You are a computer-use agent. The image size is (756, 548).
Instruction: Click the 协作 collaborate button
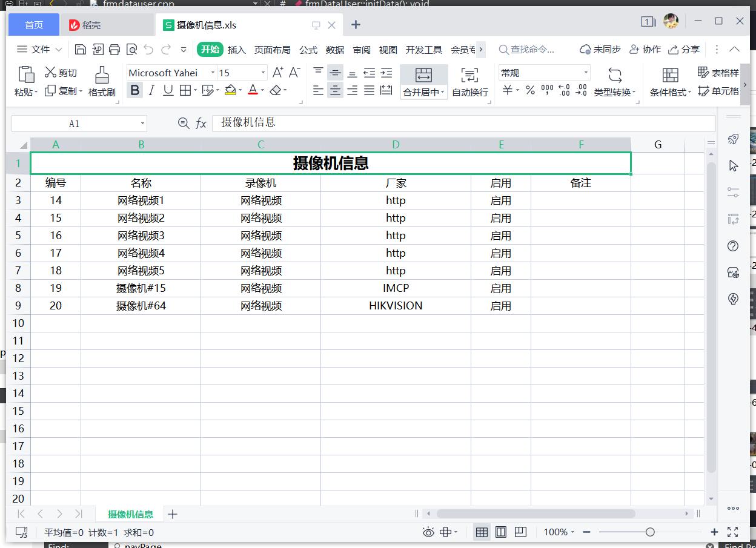point(645,50)
